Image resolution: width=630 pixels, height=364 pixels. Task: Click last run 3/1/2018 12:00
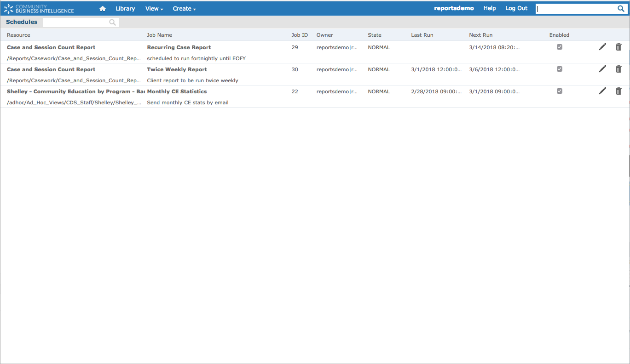click(436, 69)
